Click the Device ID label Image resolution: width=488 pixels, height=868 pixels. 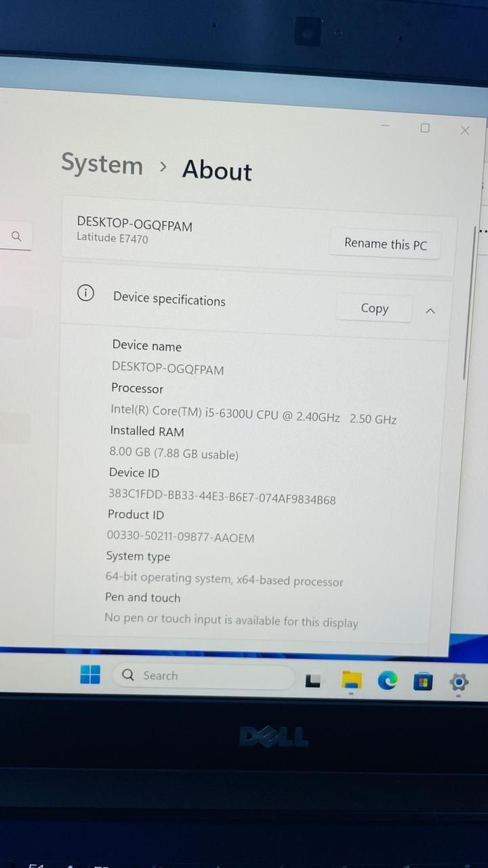pyautogui.click(x=134, y=472)
